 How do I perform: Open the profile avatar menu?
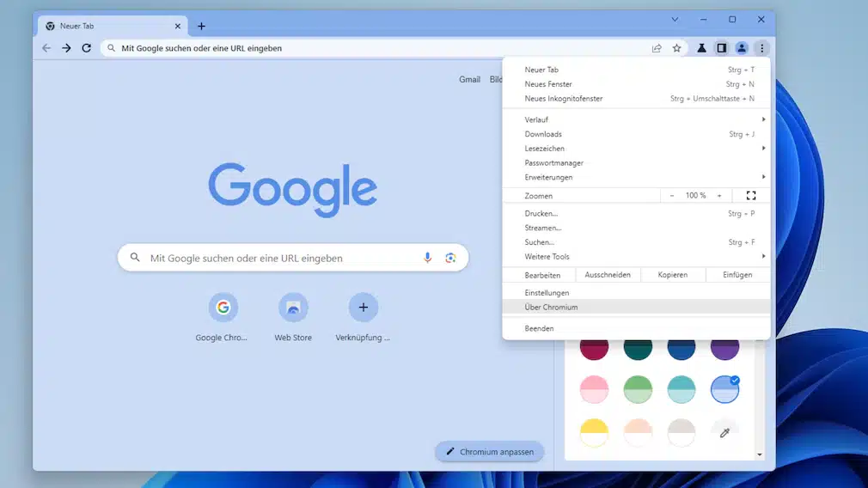pyautogui.click(x=741, y=48)
